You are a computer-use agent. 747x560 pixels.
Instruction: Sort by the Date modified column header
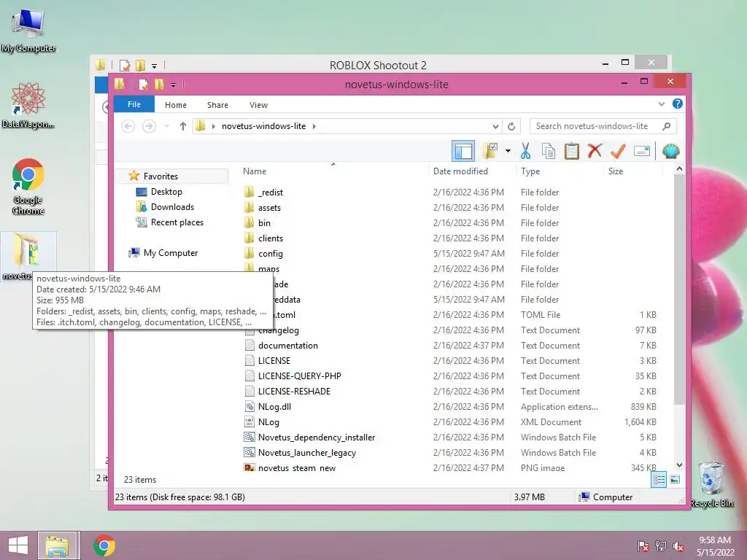tap(460, 171)
